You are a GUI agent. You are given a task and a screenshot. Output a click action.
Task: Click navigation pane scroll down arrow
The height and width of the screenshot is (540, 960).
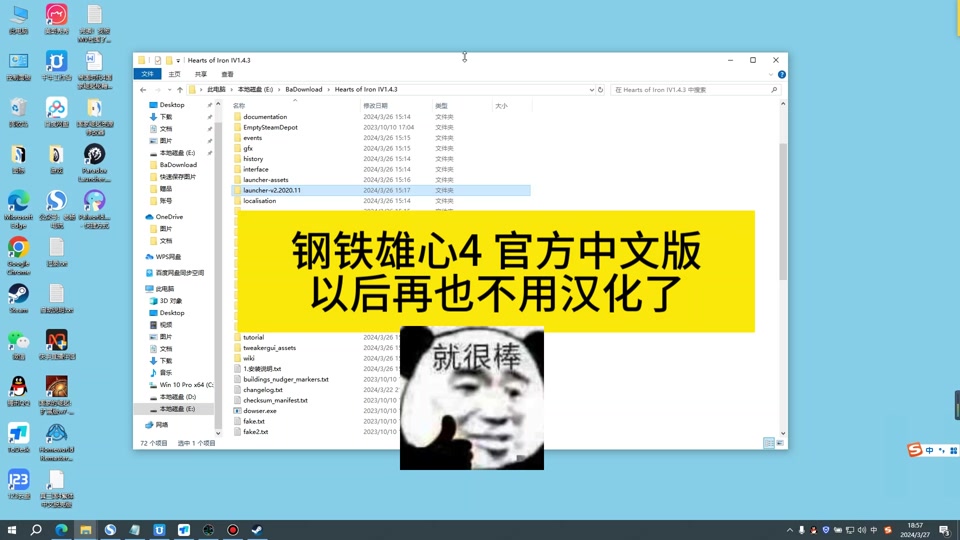pos(218,433)
